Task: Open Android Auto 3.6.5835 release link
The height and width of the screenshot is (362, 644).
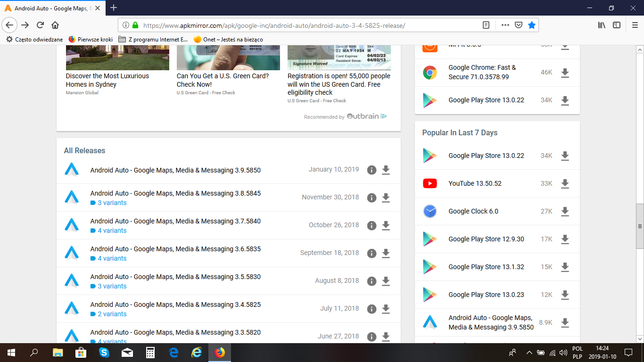Action: (x=175, y=249)
